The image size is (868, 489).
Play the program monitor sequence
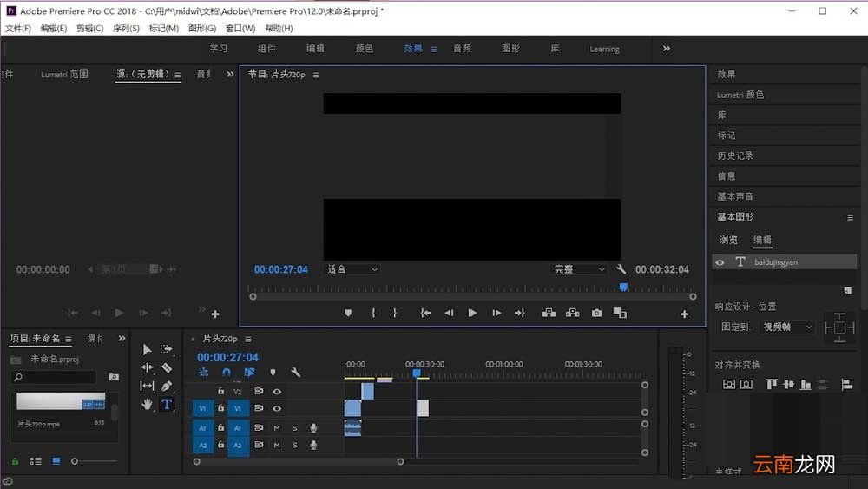pyautogui.click(x=472, y=313)
